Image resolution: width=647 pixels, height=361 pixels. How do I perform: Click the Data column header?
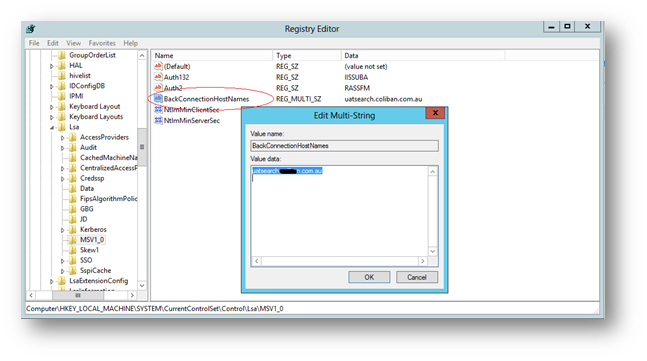423,55
